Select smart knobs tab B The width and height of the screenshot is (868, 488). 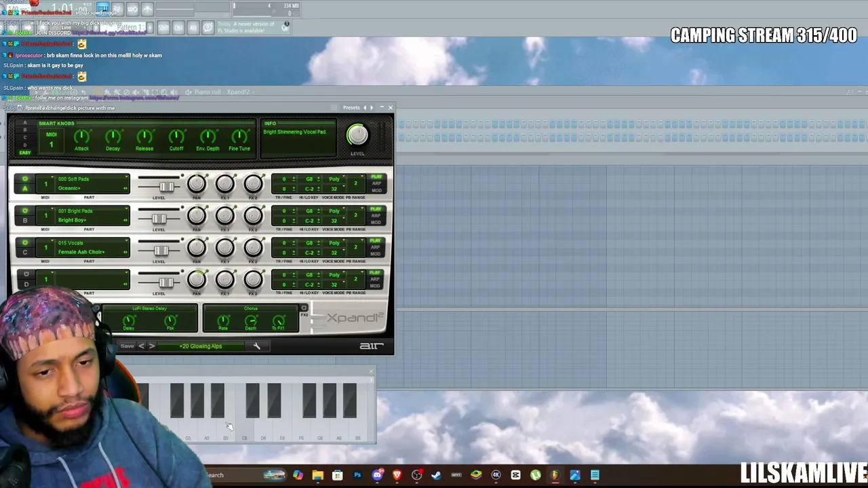point(25,130)
